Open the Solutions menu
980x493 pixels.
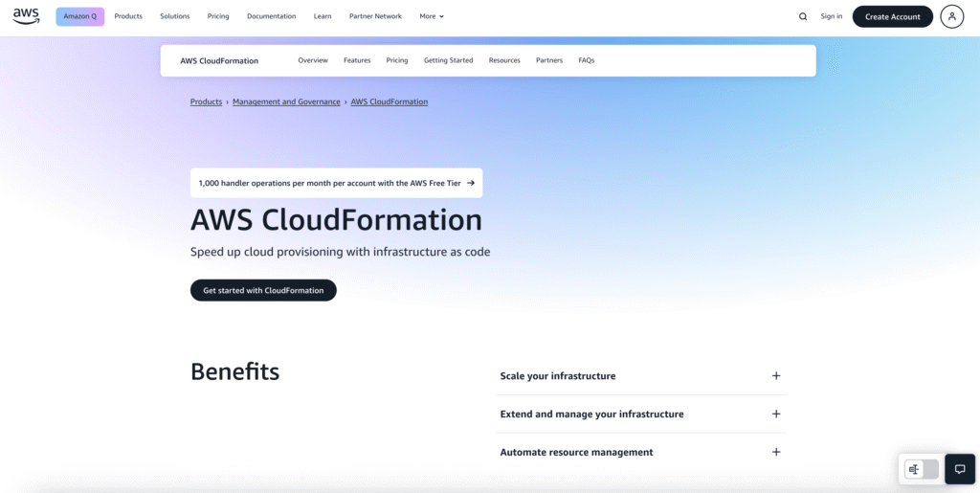[175, 17]
